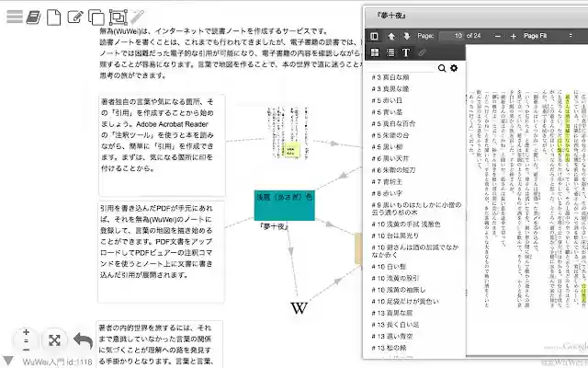Select annotation '# 10 浅黄の袖無し'
The height and width of the screenshot is (368, 588).
[x=398, y=290]
